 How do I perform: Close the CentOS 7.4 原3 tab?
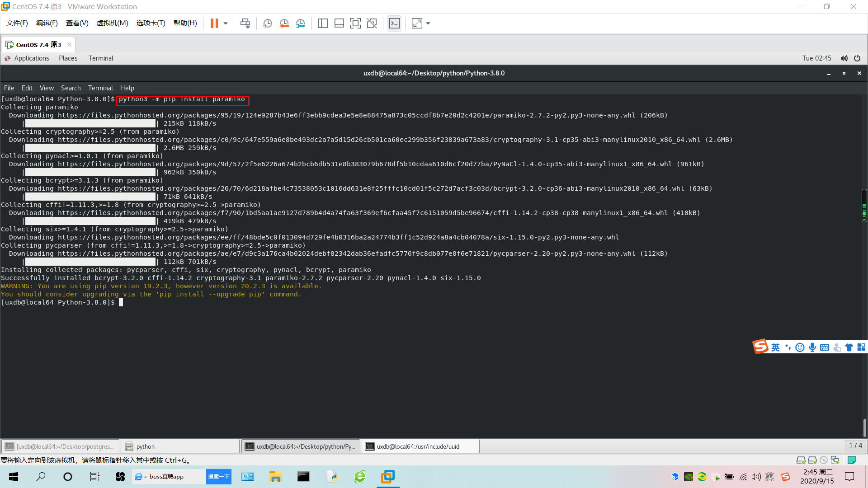pos(69,44)
